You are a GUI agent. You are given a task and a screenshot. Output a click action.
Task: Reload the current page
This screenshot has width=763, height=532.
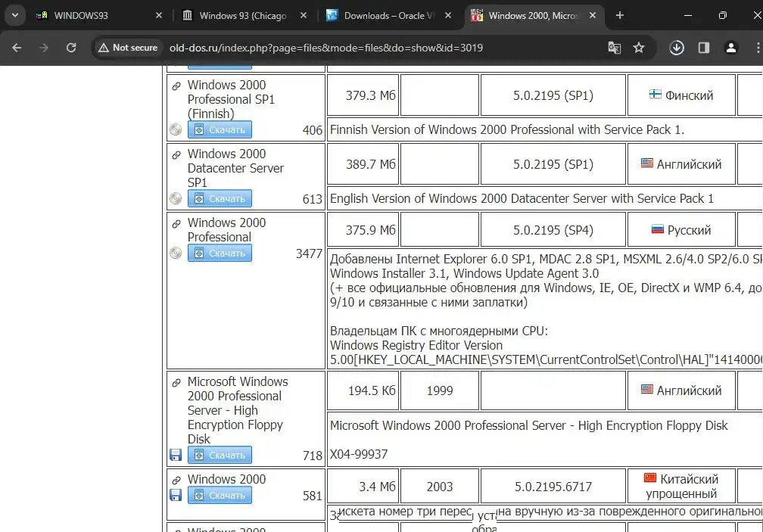(71, 48)
